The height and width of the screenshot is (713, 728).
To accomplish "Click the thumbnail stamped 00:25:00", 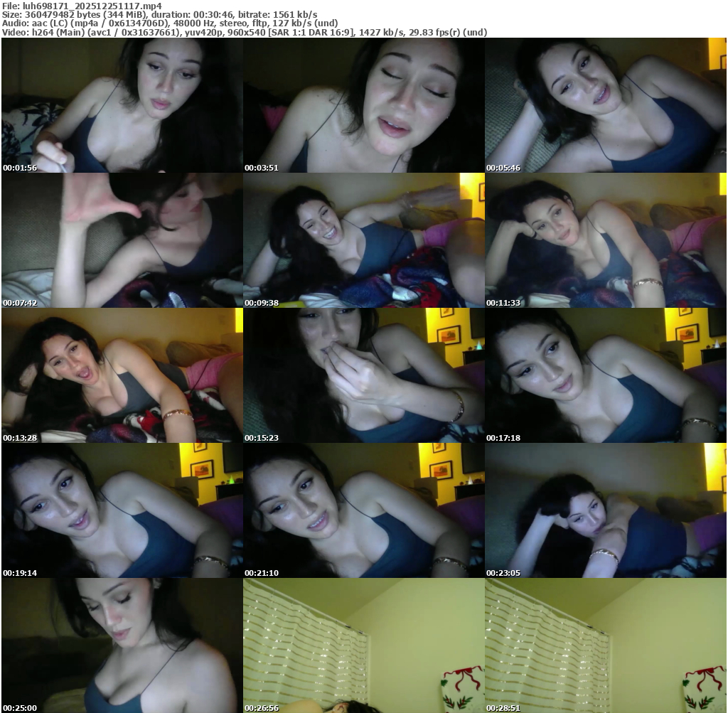I will (x=122, y=645).
